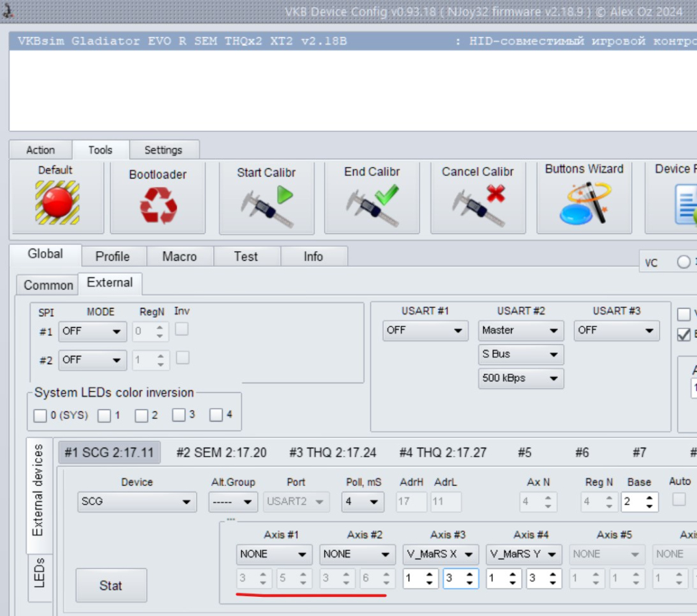Screen dimensions: 697x616
Task: Toggle LED 2 color inversion checkbox
Action: pyautogui.click(x=141, y=415)
